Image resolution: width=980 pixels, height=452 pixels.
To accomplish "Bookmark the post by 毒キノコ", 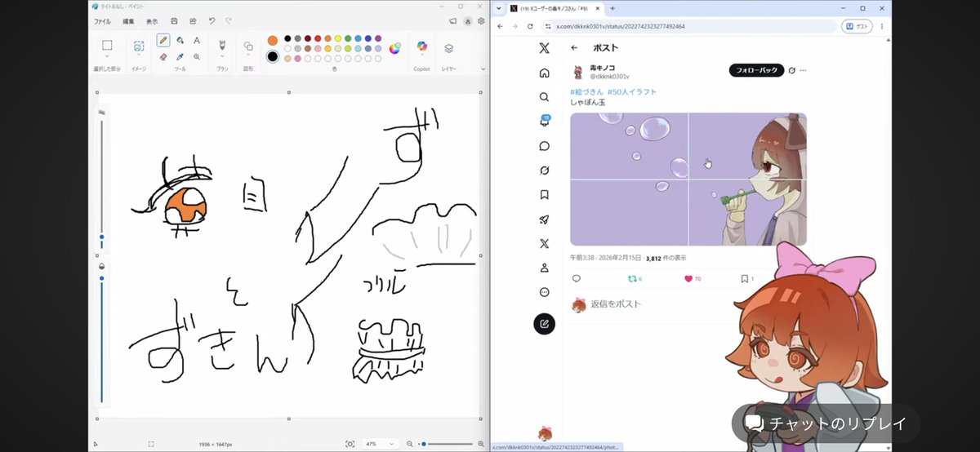I will [745, 279].
